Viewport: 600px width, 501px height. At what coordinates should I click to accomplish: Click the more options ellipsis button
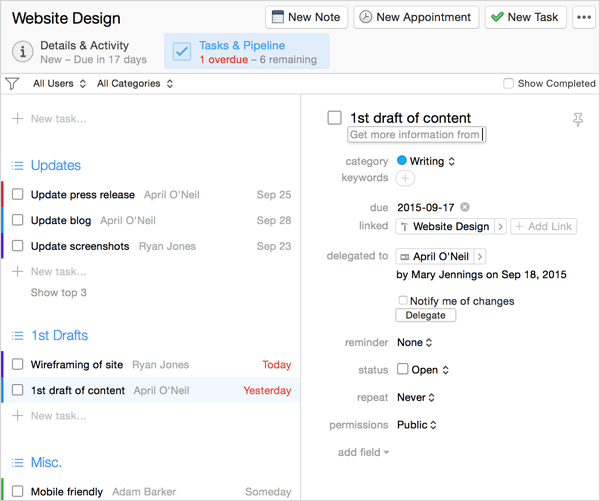point(584,17)
